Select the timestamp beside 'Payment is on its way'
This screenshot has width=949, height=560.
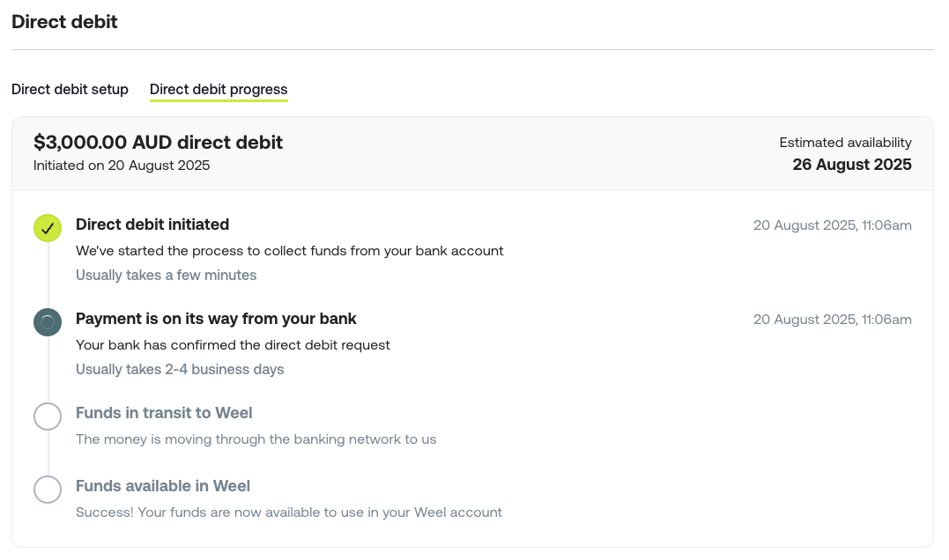(x=832, y=320)
